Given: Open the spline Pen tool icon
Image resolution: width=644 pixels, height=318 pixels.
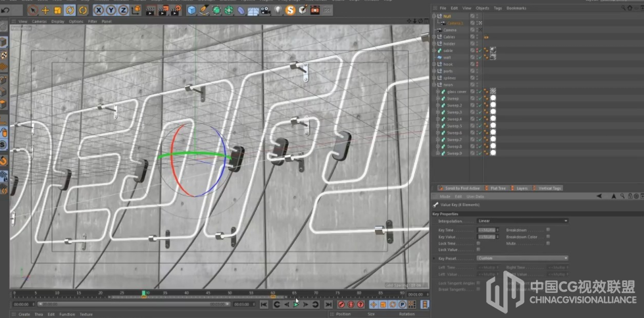Looking at the screenshot, I should (204, 11).
